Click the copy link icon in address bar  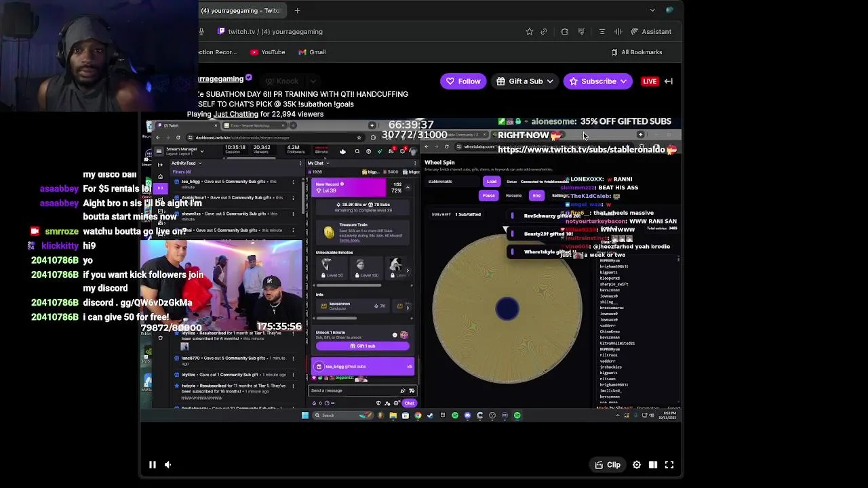pos(544,31)
